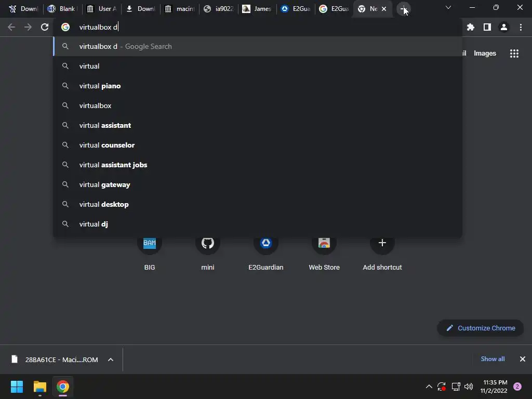Viewport: 532px width, 399px height.
Task: Click the address bar text field
Action: pos(258,27)
